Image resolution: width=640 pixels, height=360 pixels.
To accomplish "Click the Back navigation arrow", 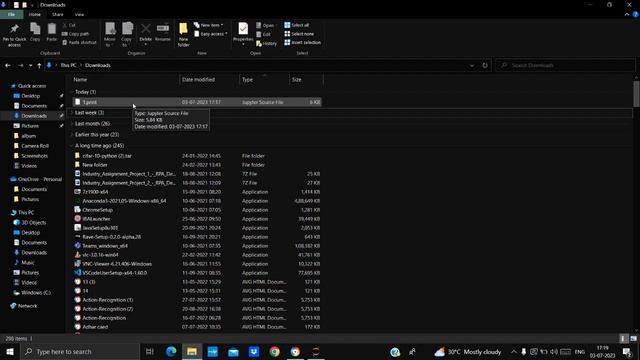I will pyautogui.click(x=8, y=65).
